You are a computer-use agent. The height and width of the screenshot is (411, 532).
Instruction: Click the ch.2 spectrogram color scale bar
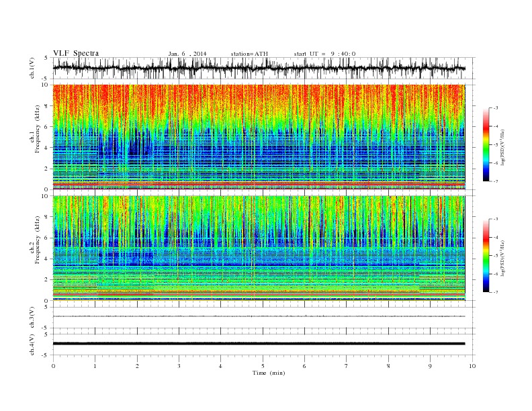(486, 256)
